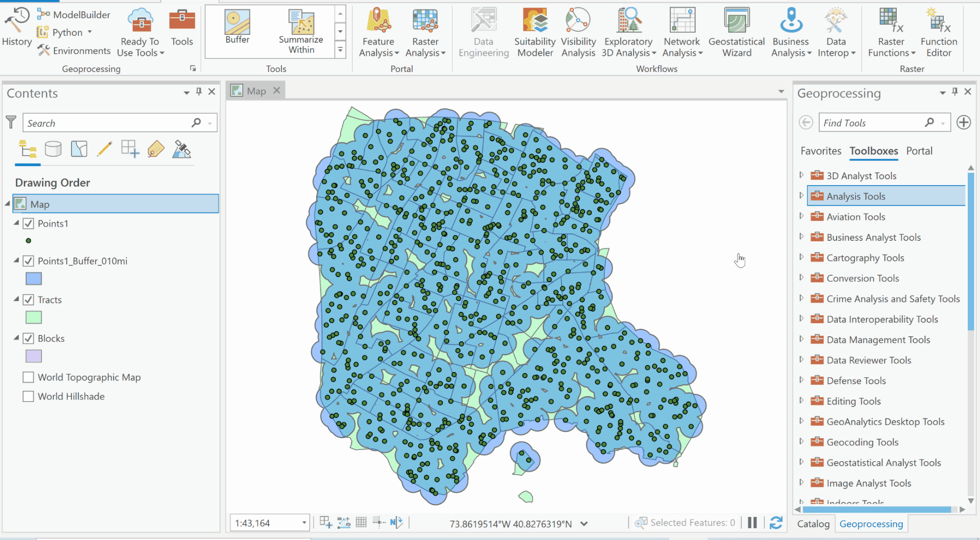Switch to the Portal tab in Geoprocessing
Screen dimensions: 980x540
tap(919, 151)
